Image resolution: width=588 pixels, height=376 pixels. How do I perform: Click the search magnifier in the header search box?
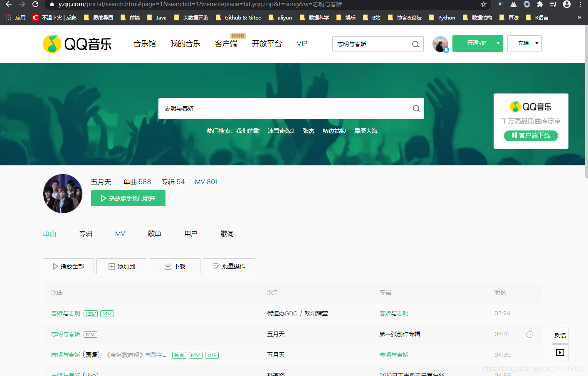pyautogui.click(x=415, y=44)
